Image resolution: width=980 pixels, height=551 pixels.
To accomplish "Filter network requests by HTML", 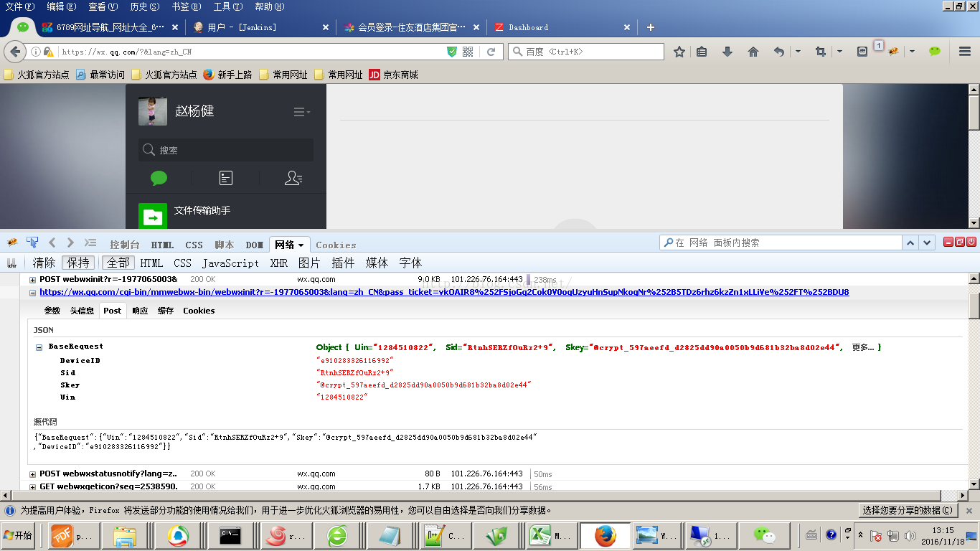I will (152, 263).
